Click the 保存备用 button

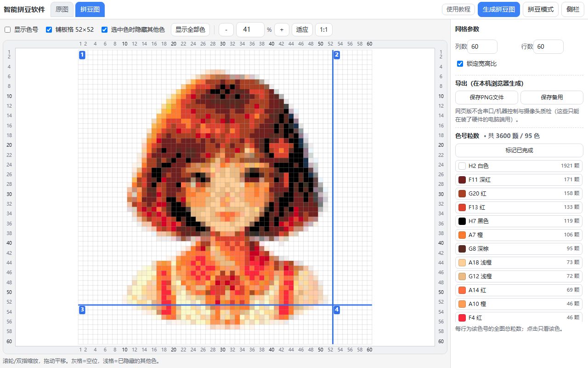(x=552, y=98)
